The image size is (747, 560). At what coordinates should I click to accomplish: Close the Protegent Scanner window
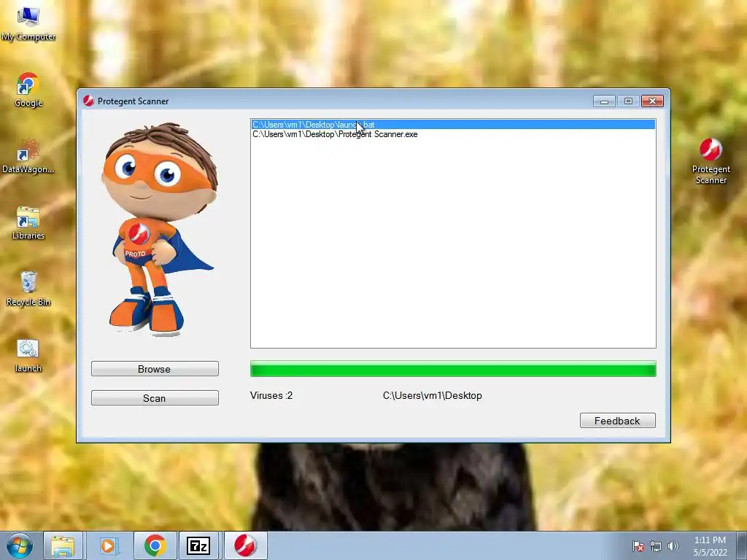[653, 101]
